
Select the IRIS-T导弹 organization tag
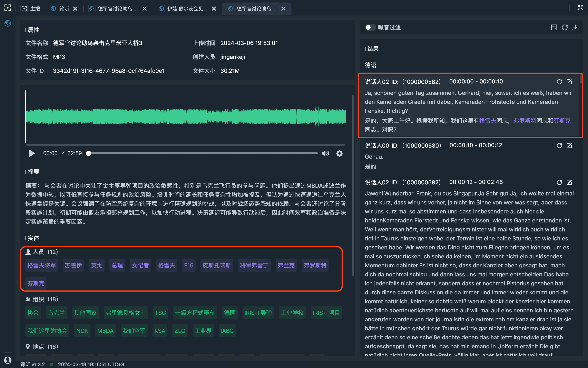click(258, 313)
